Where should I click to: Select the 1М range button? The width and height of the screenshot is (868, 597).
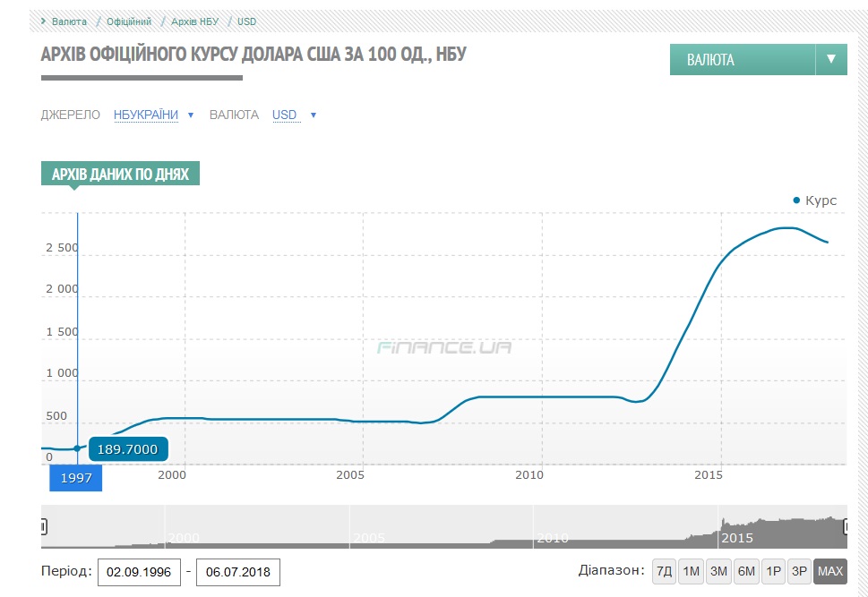691,571
